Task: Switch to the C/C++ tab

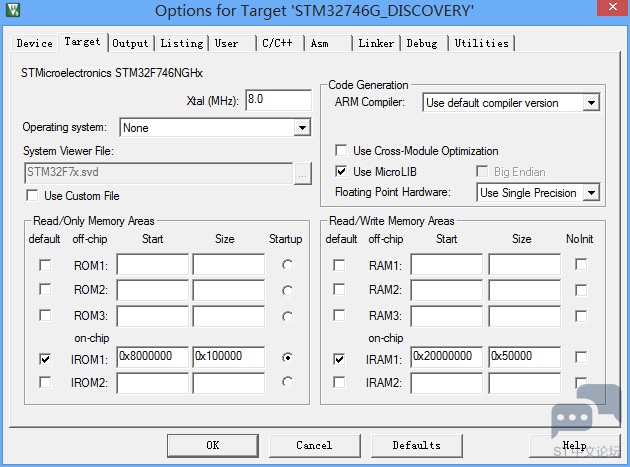Action: pos(276,43)
